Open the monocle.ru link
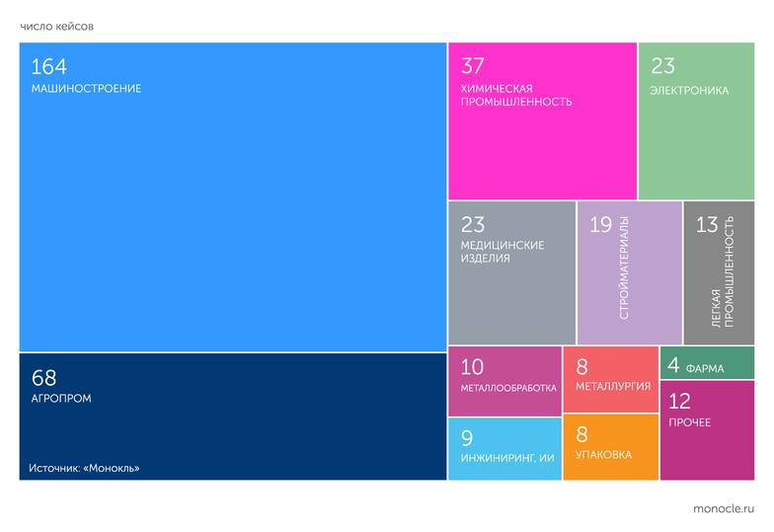Viewport: 774px width, 532px height. click(x=724, y=507)
